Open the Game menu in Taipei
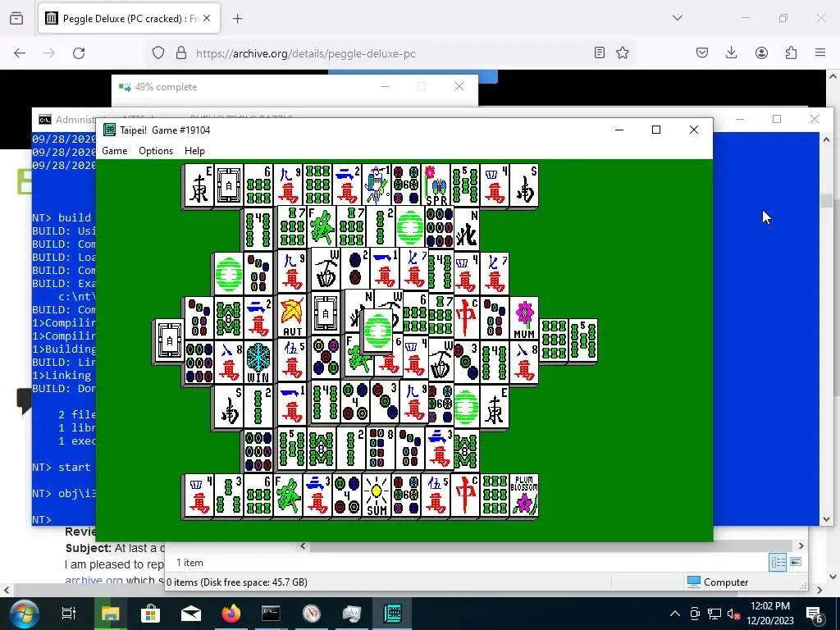This screenshot has height=630, width=840. click(x=115, y=151)
